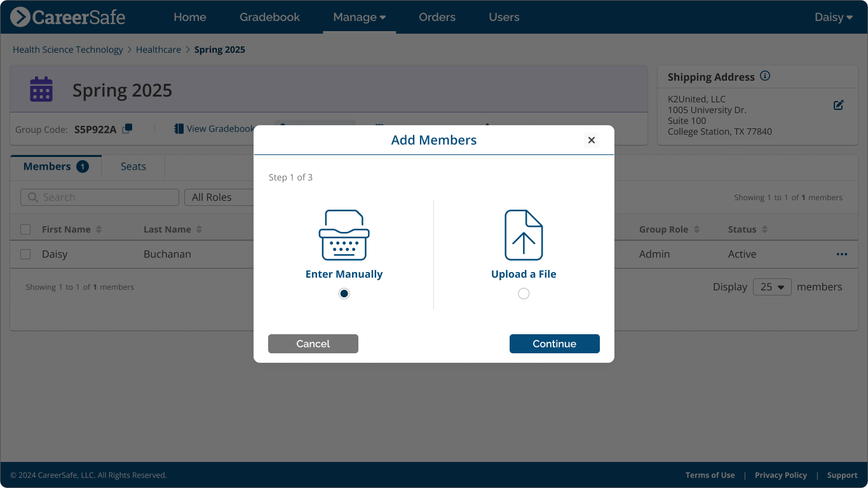Viewport: 868px width, 488px height.
Task: Open the row actions ellipsis for Daisy
Action: (x=841, y=254)
